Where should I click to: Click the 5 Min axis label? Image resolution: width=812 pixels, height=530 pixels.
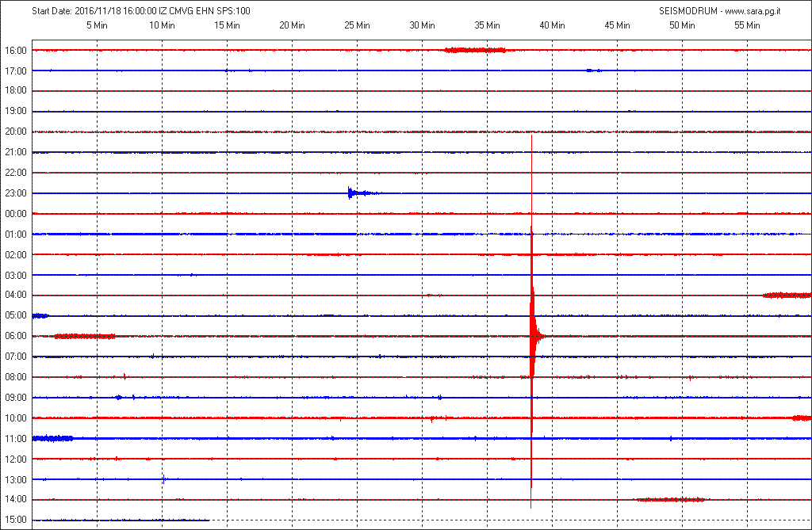pyautogui.click(x=97, y=25)
